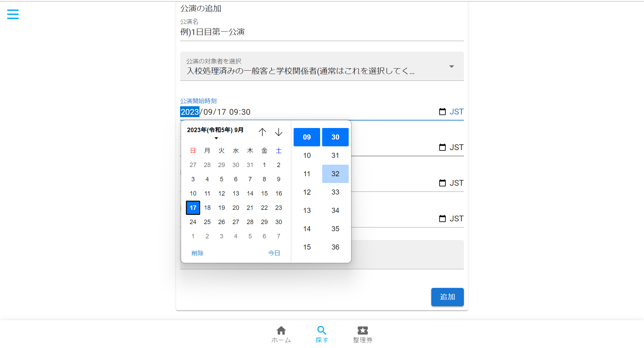
Task: Select highlighted minute 30
Action: tap(335, 137)
